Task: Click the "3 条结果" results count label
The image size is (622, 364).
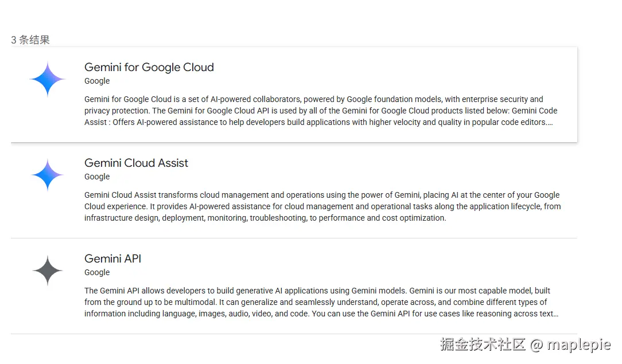Action: pos(30,40)
